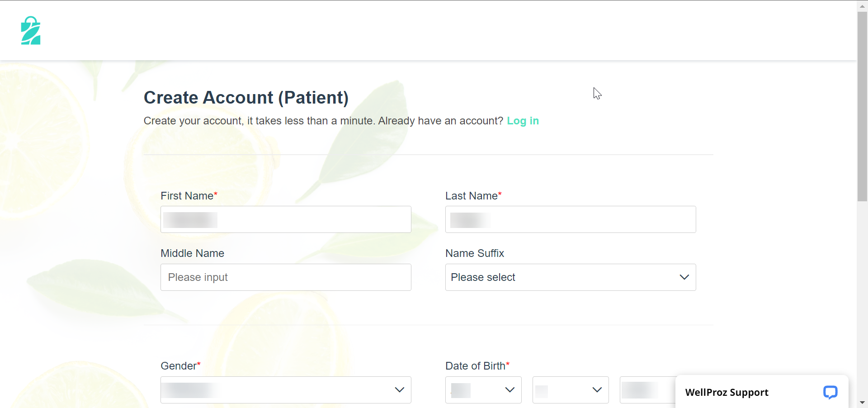Viewport: 868px width, 408px height.
Task: Open the WellProz Support chat bubble icon
Action: click(x=830, y=392)
